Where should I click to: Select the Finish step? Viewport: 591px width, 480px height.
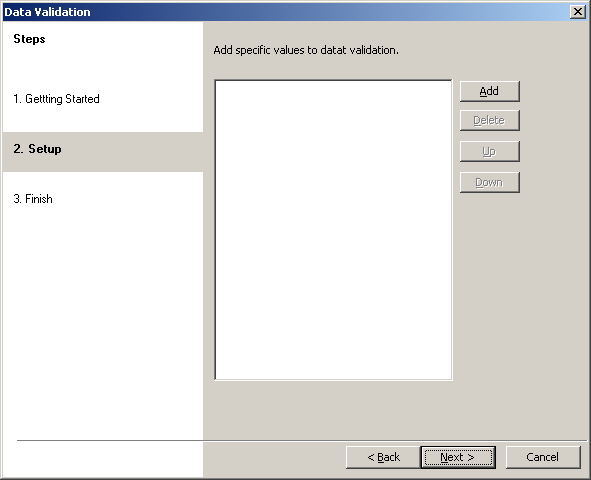click(x=33, y=199)
